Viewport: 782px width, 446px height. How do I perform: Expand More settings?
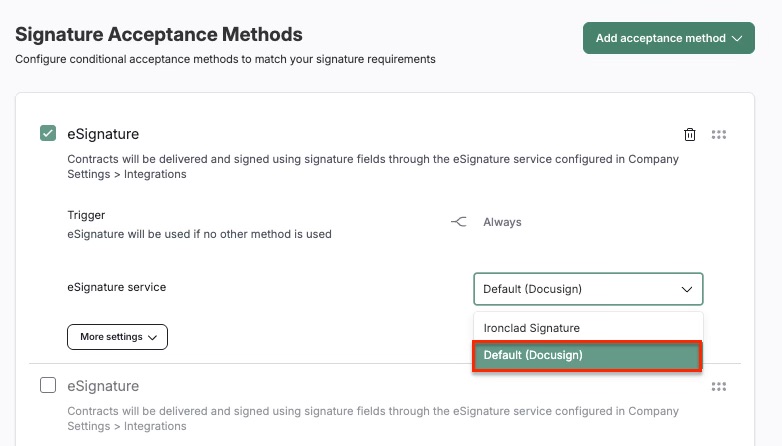tap(117, 337)
